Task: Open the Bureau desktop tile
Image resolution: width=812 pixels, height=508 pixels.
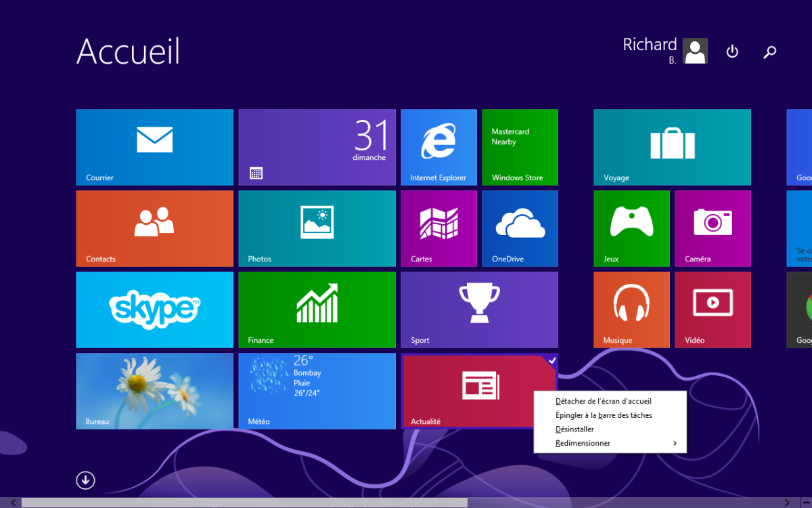Action: (x=155, y=391)
